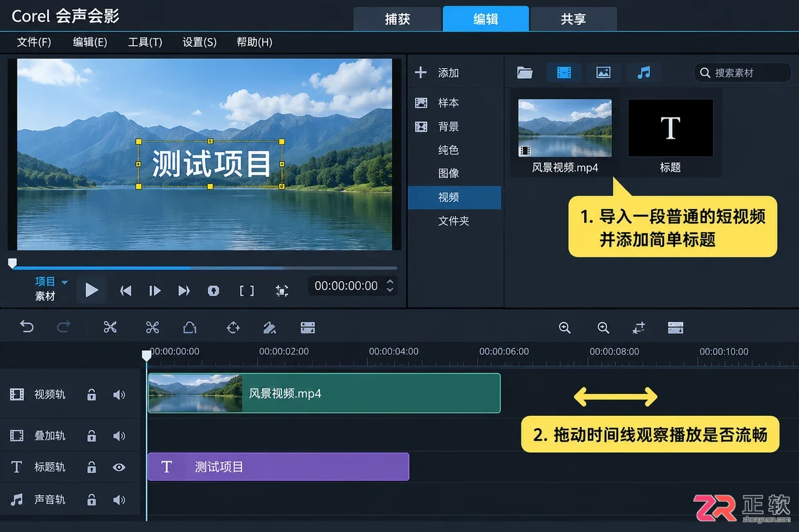799x532 pixels.
Task: Jump to previous frame start icon
Action: (x=126, y=291)
